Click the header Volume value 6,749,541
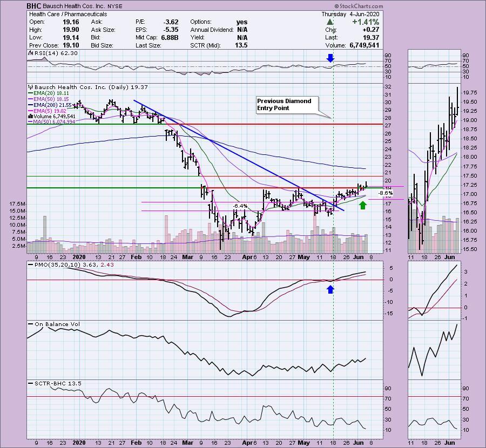The height and width of the screenshot is (448, 486). 364,45
